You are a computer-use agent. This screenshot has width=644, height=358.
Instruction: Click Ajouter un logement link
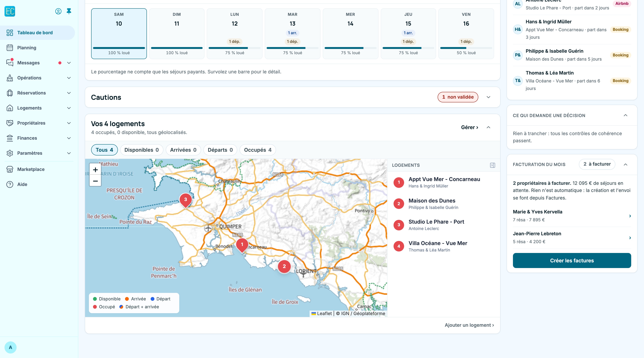(x=469, y=325)
